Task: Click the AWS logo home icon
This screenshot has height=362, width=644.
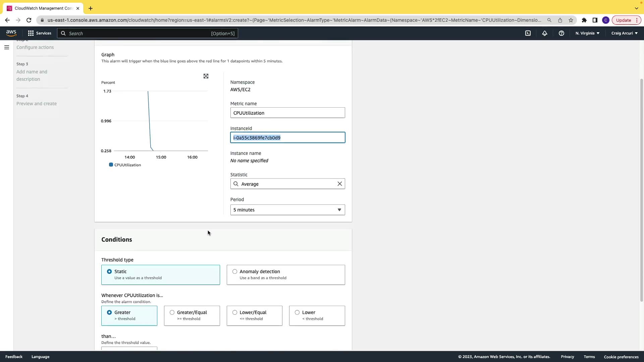Action: 11,33
